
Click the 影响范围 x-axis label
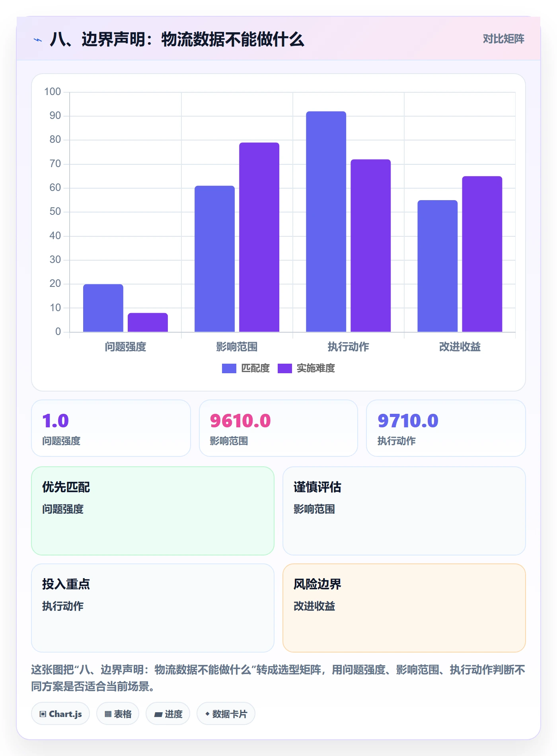tap(237, 347)
